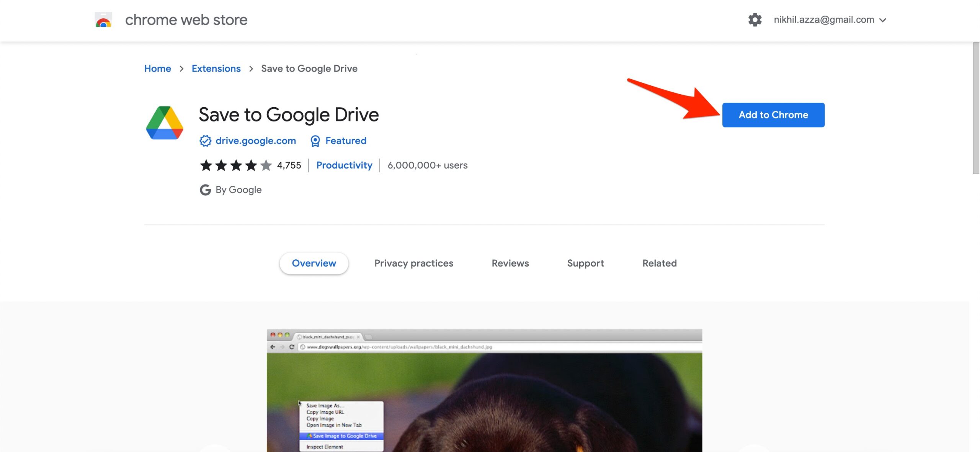Click the Home breadcrumb link
The image size is (980, 452).
click(158, 69)
